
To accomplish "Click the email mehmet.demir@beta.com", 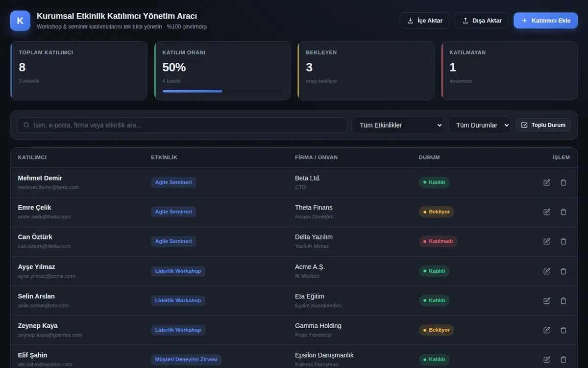I will point(49,187).
